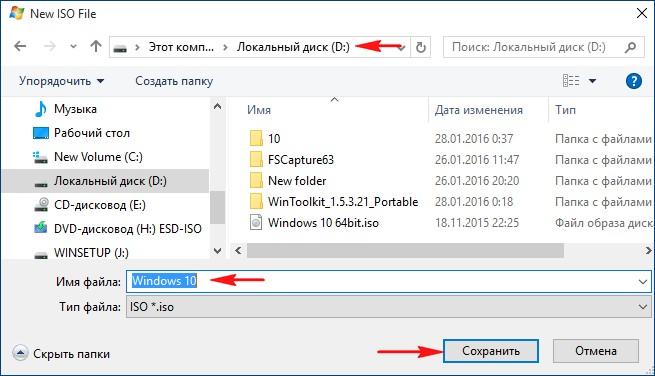The height and width of the screenshot is (376, 655).
Task: Click the music note icon
Action: pos(41,109)
